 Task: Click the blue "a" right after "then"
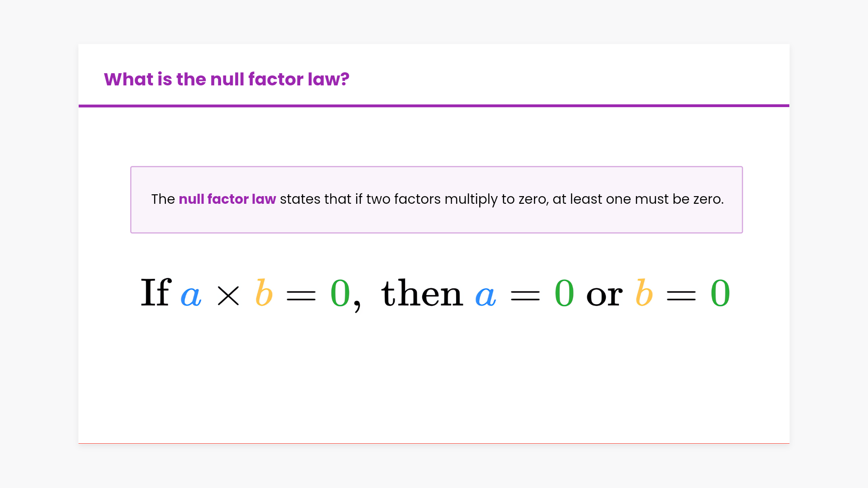[x=486, y=296]
